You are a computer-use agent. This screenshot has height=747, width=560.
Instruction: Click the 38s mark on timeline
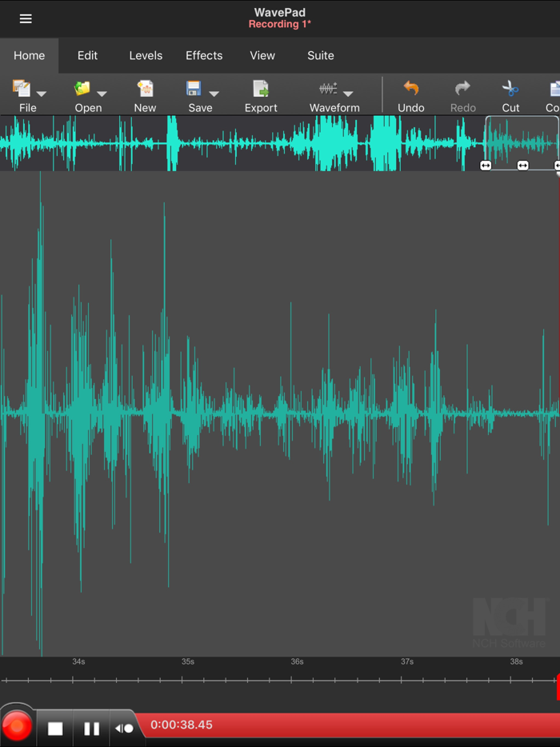(x=516, y=661)
